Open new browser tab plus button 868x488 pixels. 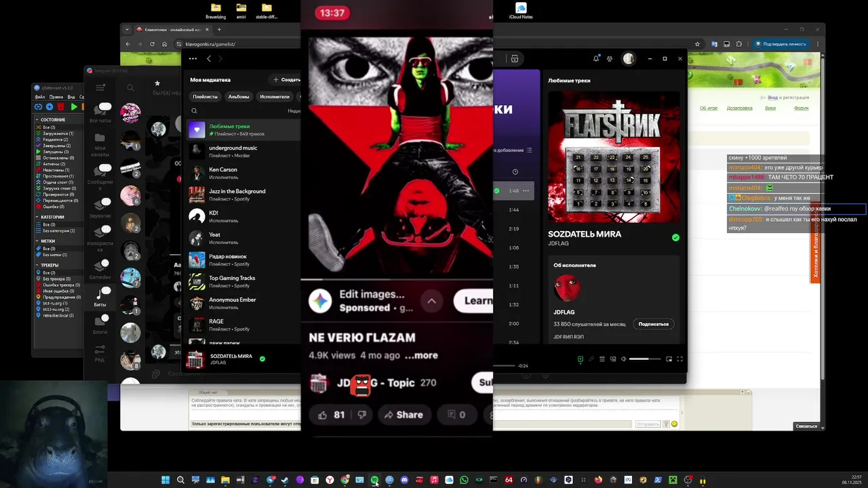pos(218,30)
